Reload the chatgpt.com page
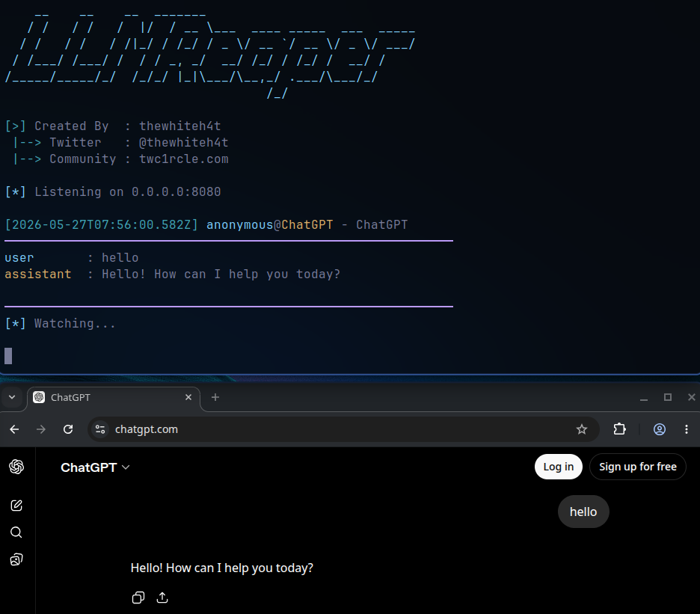The width and height of the screenshot is (700, 614). (68, 429)
